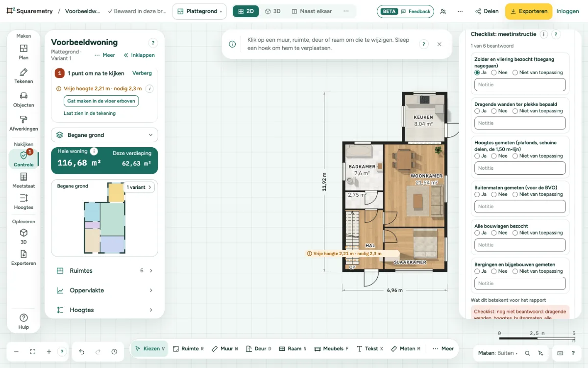Open Meetstaat table icon in the sidebar
The image size is (588, 368).
point(24,180)
